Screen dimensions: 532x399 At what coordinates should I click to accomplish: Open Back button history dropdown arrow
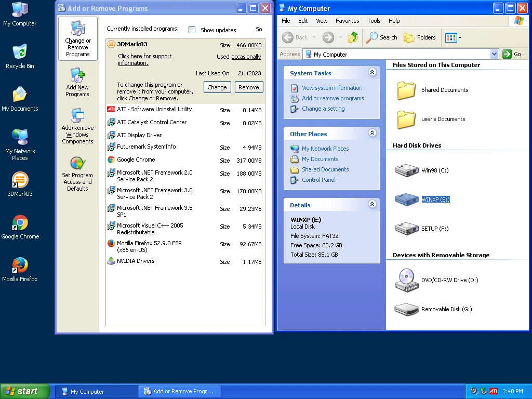tap(314, 37)
